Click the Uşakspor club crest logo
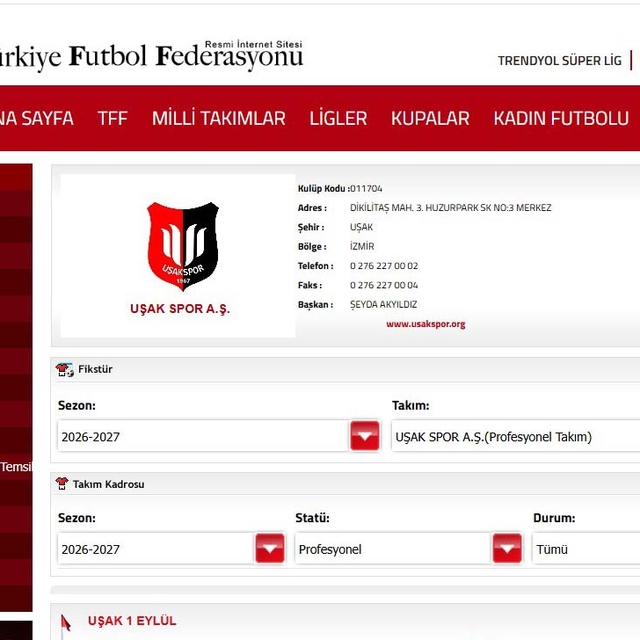This screenshot has height=640, width=640. (183, 246)
